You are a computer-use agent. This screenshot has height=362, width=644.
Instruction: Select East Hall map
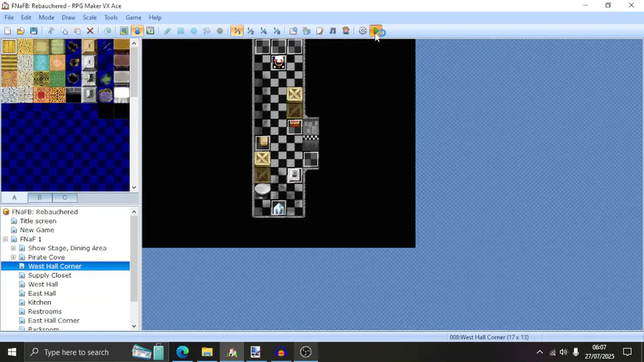[x=42, y=293]
